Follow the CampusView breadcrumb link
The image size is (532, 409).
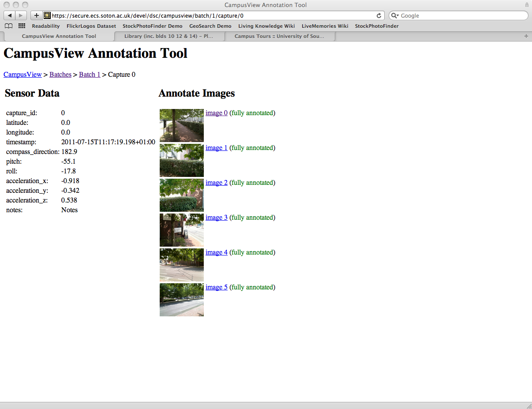click(22, 75)
